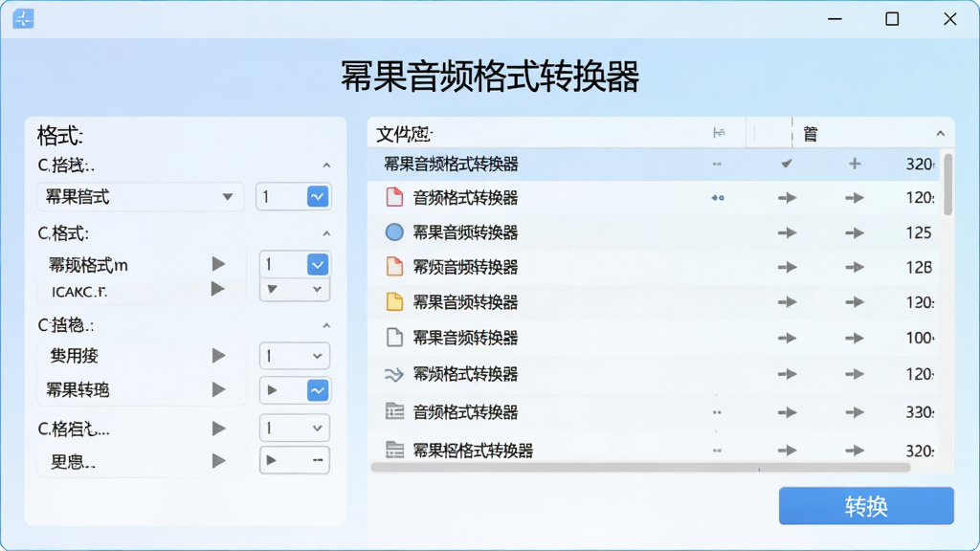The height and width of the screenshot is (551, 980).
Task: Collapse the file list header chevron
Action: 940,134
